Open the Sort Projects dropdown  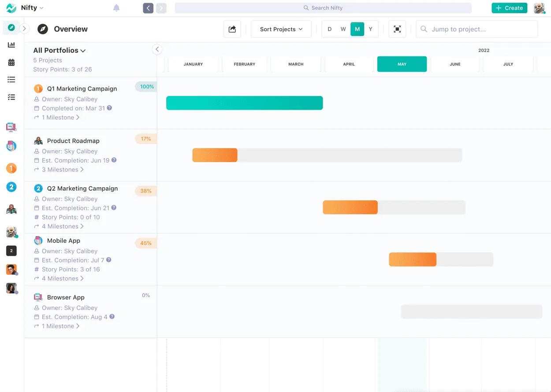[281, 29]
